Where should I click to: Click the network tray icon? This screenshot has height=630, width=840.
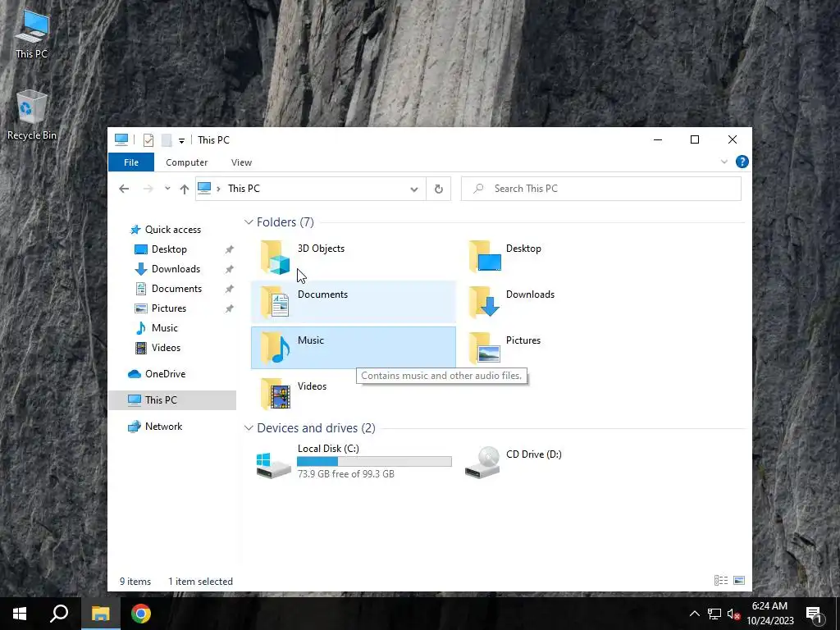pyautogui.click(x=714, y=614)
